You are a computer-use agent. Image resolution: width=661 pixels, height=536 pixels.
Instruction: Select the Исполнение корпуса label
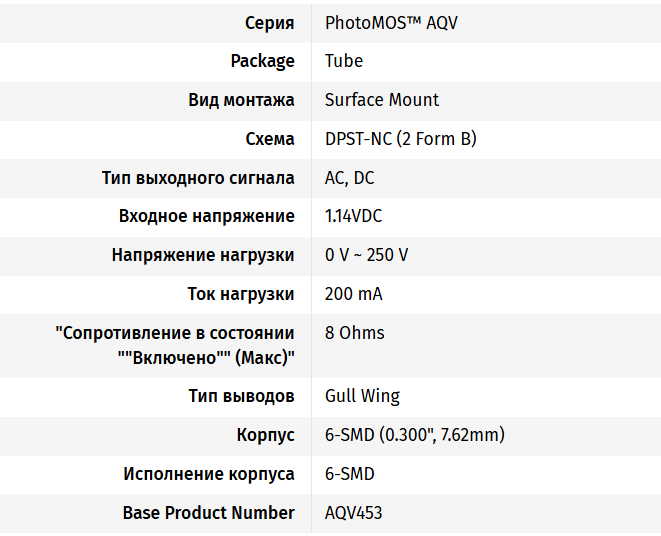click(209, 474)
